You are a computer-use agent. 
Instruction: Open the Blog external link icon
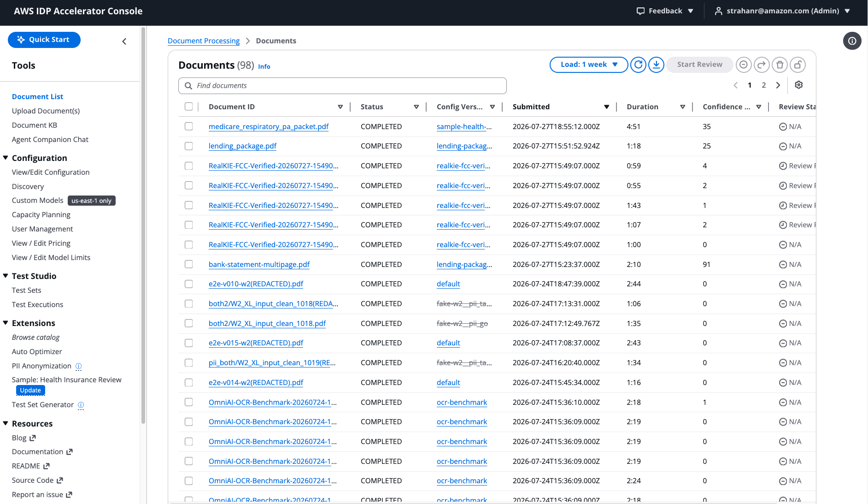coord(33,438)
